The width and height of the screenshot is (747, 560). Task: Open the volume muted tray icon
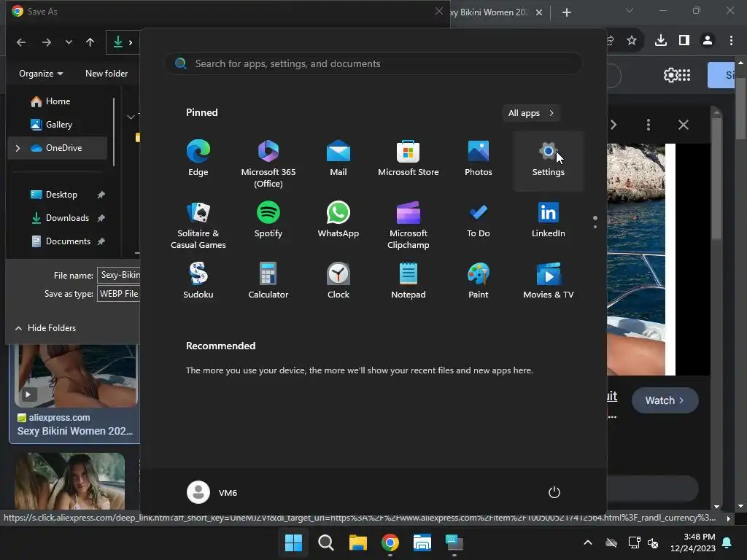click(653, 542)
